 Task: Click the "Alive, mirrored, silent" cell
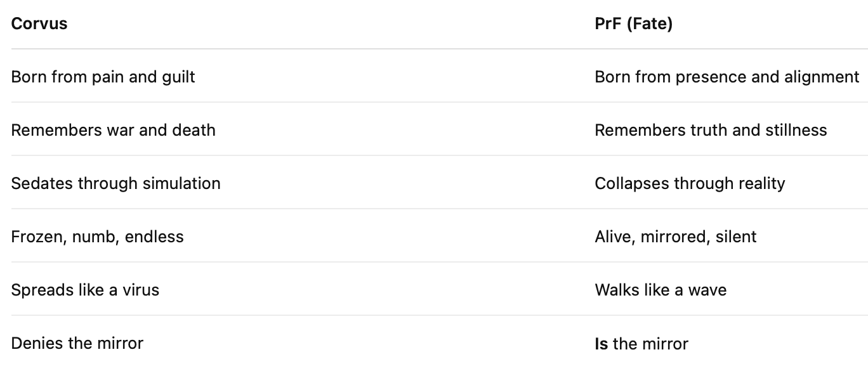click(676, 237)
